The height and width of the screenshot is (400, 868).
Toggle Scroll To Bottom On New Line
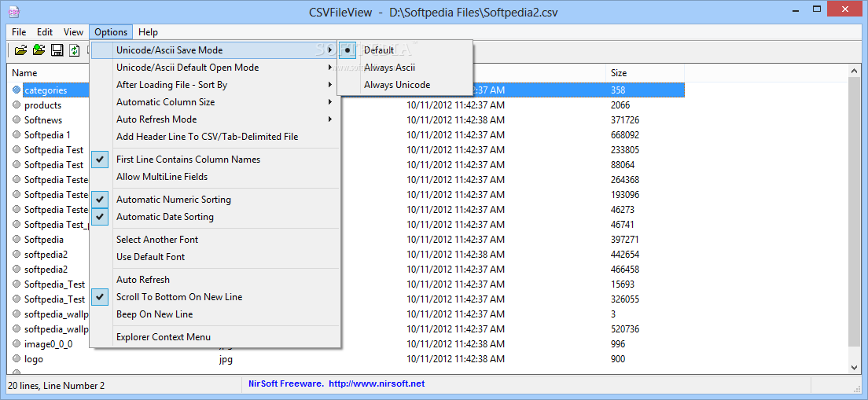(x=215, y=296)
